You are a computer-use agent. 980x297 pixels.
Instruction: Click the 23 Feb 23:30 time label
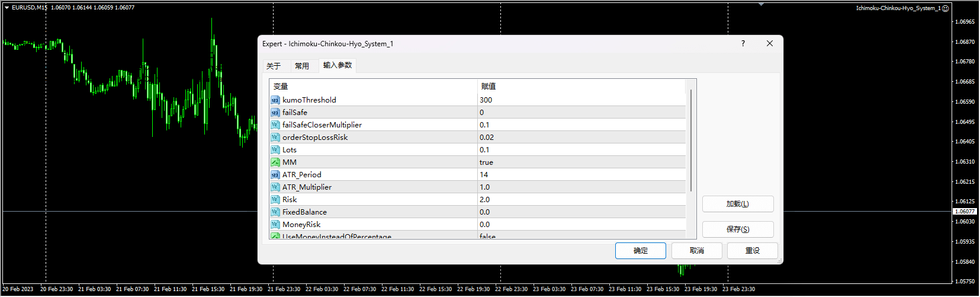pos(738,289)
